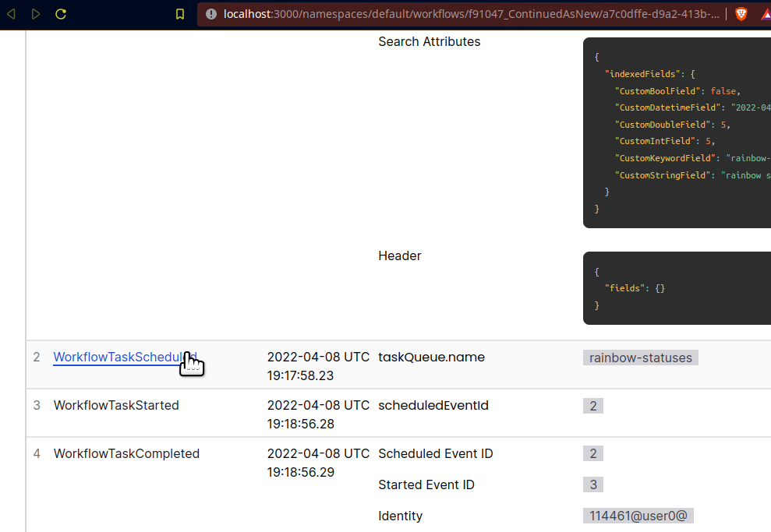Select the WorkflowTaskStarted event name
Screen dimensions: 771x532
[x=116, y=405]
